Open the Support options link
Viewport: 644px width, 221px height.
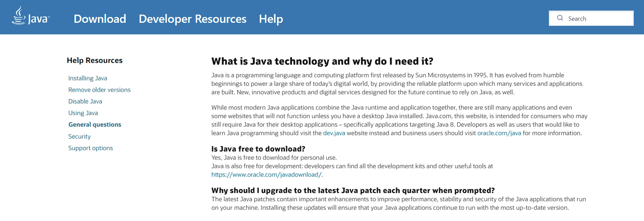(91, 148)
